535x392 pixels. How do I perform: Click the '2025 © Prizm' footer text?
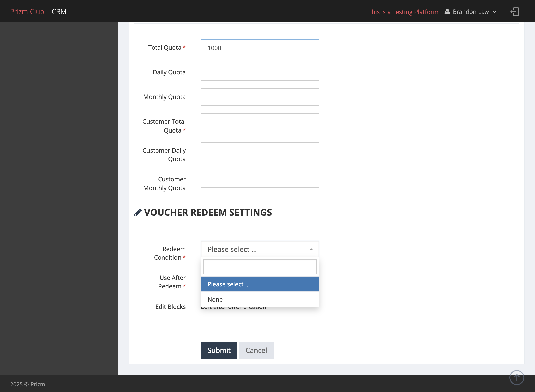coord(27,384)
